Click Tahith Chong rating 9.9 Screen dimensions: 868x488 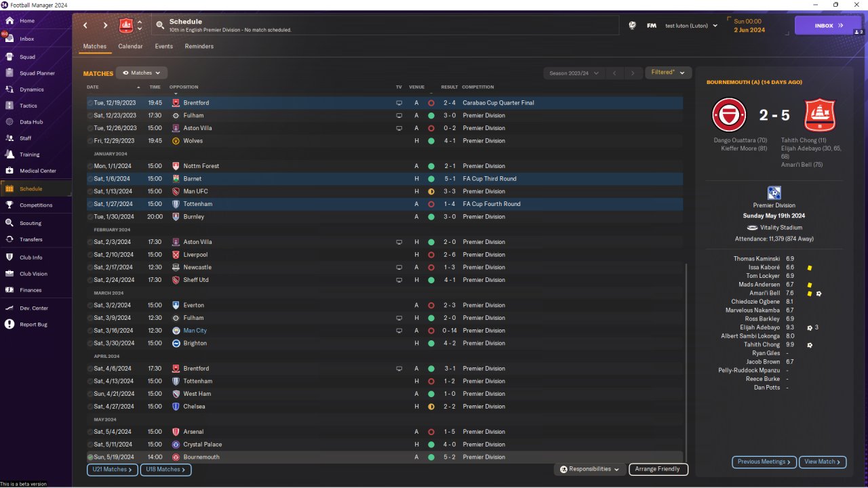click(790, 345)
